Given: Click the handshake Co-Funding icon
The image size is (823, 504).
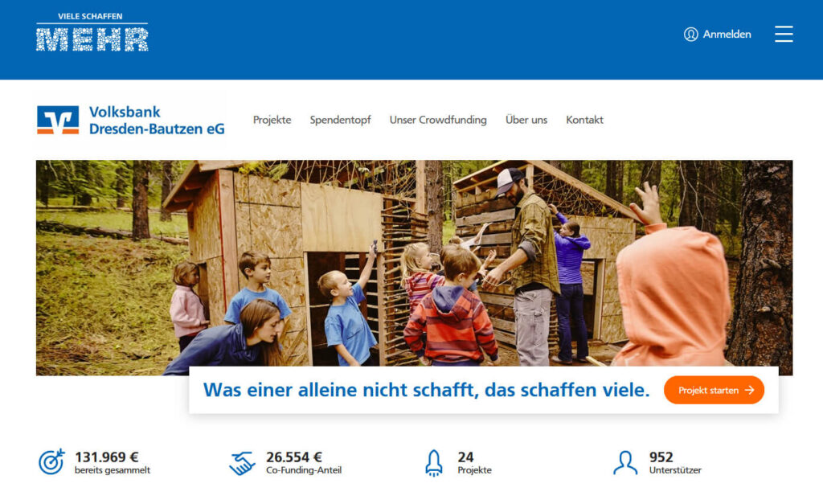Looking at the screenshot, I should pyautogui.click(x=242, y=463).
